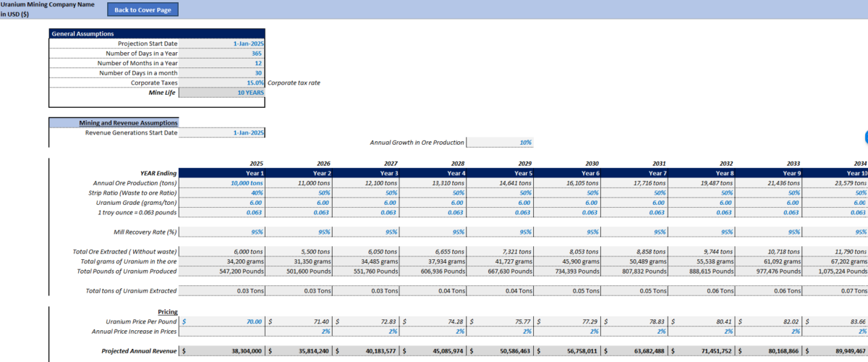The width and height of the screenshot is (868, 362).
Task: Select the 7,321 tons ore extracted cell
Action: tap(500, 251)
